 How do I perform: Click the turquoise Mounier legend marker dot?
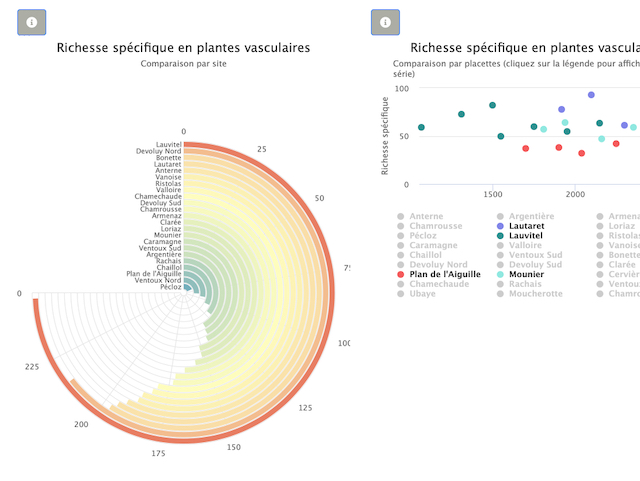500,274
